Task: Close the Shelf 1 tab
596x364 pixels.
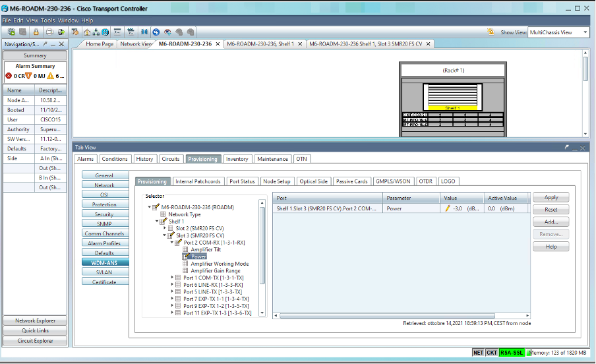Action: [300, 44]
